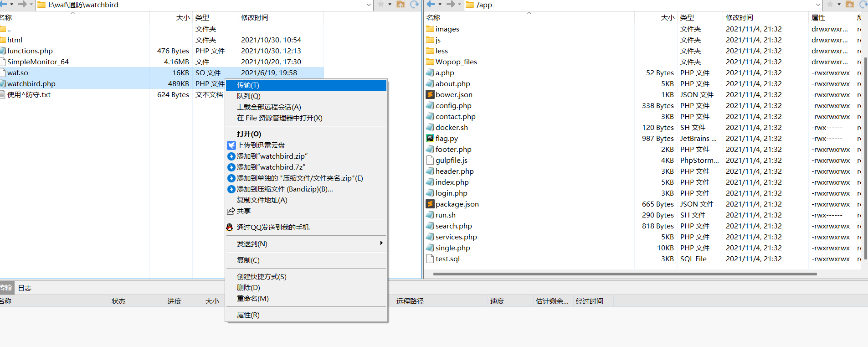The width and height of the screenshot is (868, 347).
Task: Expand the 发送到(N) submenu arrow
Action: (x=381, y=243)
